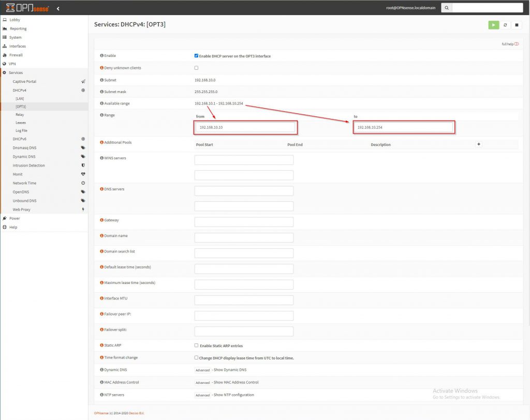Click the range 'from' address field
Viewport: 530px width, 420px height.
(245, 127)
